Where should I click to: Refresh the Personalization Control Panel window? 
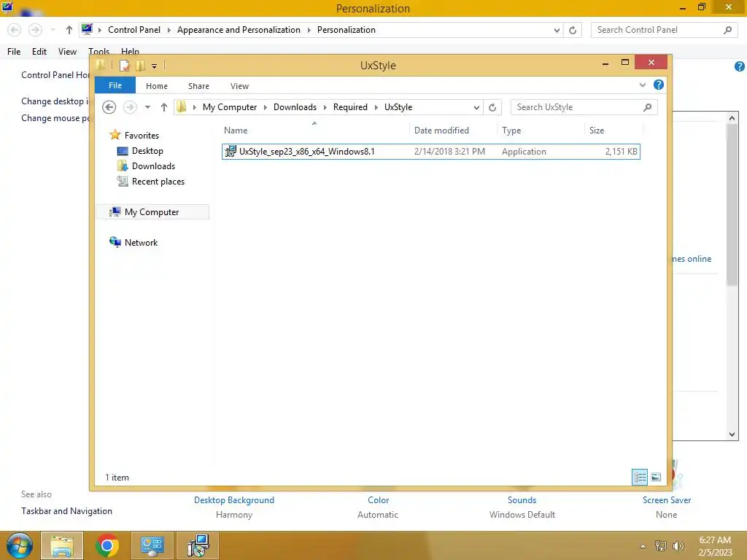pyautogui.click(x=573, y=30)
